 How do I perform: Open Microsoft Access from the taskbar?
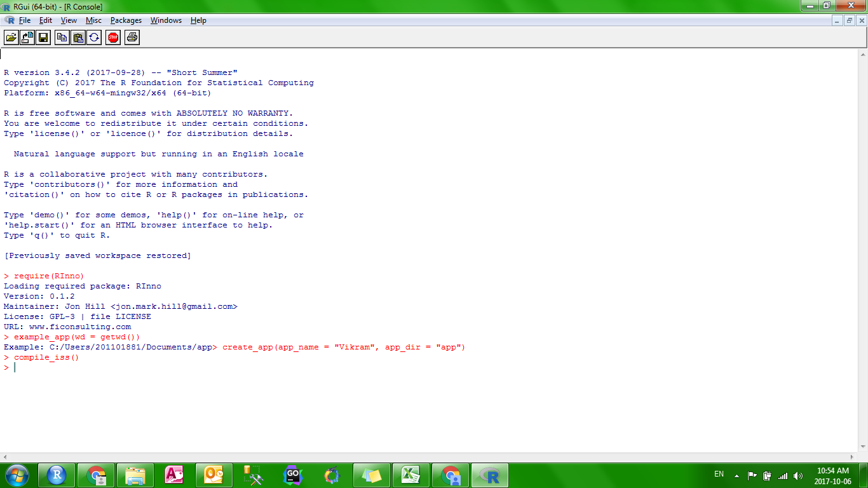click(175, 475)
